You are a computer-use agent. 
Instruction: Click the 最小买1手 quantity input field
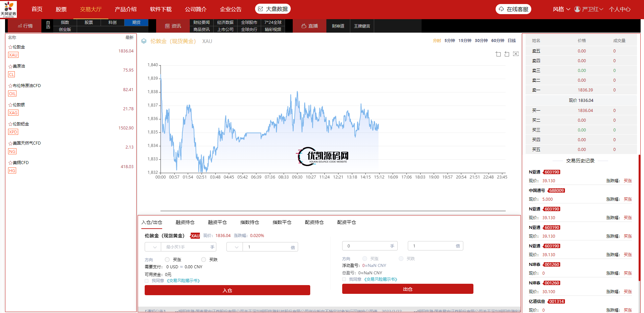click(187, 247)
